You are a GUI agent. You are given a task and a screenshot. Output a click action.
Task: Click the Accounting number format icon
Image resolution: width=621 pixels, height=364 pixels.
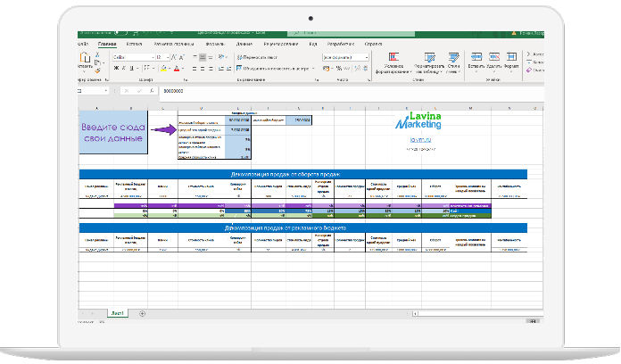click(x=326, y=69)
